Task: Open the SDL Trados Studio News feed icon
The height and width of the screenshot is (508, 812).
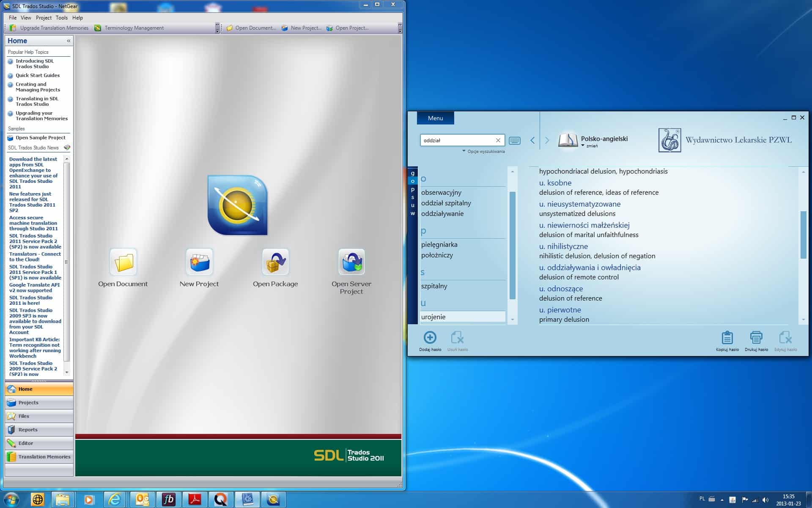Action: coord(67,147)
